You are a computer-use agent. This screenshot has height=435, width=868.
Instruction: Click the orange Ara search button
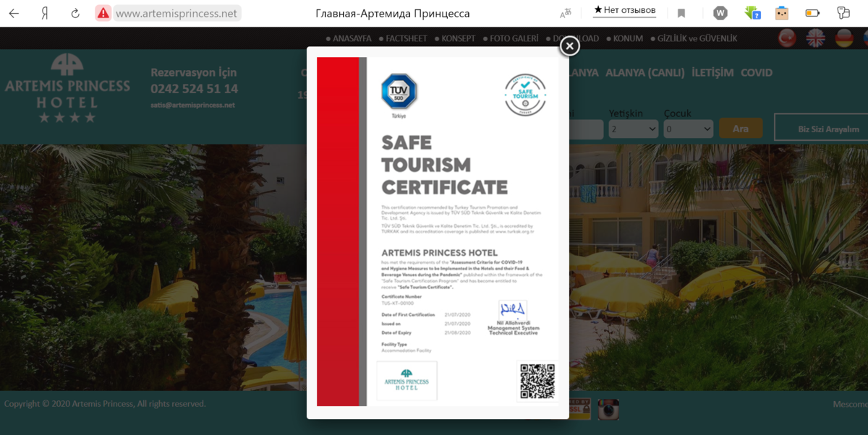point(741,129)
